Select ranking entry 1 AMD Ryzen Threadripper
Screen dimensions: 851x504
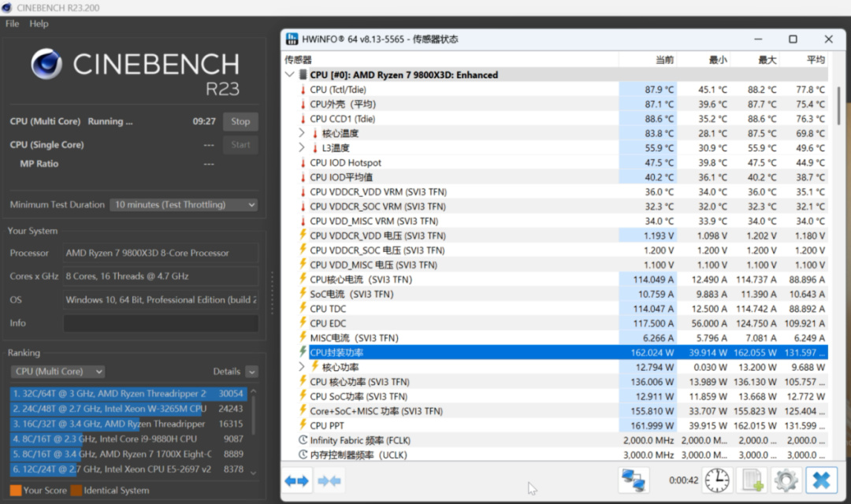[x=128, y=393]
